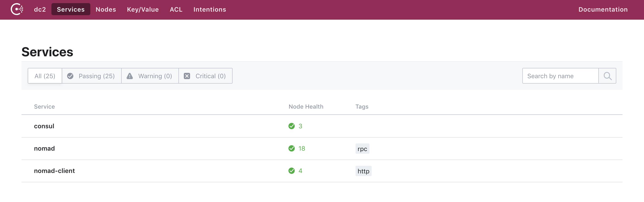The image size is (644, 202).
Task: Switch to the Nodes tab
Action: pyautogui.click(x=106, y=9)
